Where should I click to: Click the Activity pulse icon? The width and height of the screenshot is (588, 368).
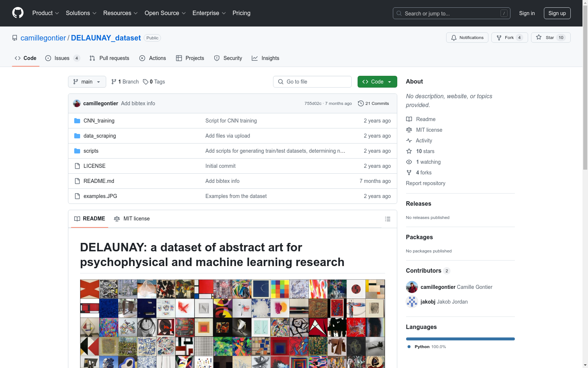pos(409,141)
